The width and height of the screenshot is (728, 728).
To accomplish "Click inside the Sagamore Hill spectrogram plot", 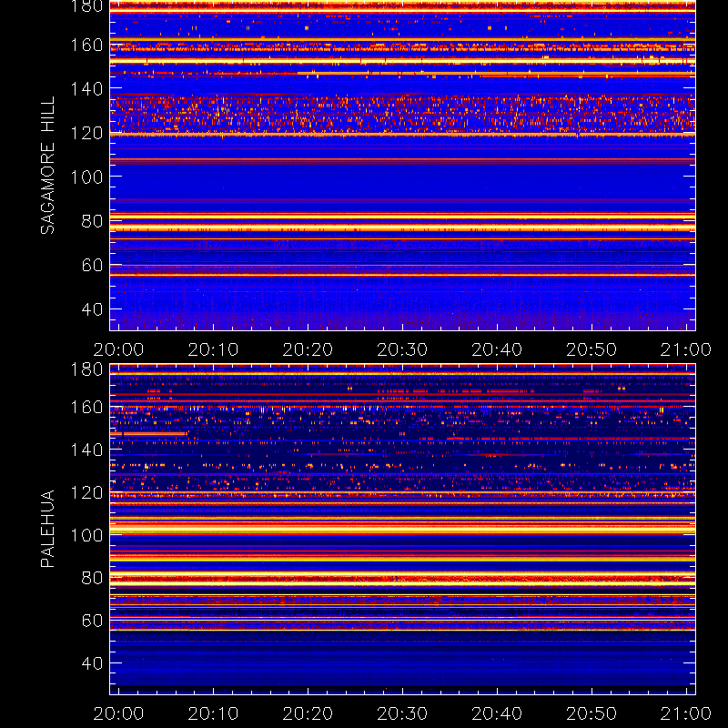I will click(x=402, y=166).
